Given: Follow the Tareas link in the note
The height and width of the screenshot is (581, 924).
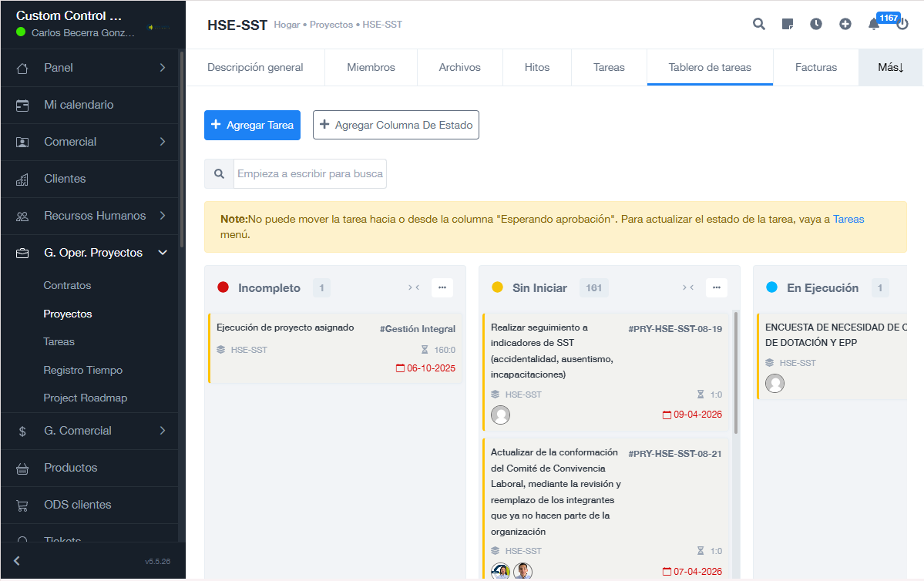Looking at the screenshot, I should click(848, 220).
